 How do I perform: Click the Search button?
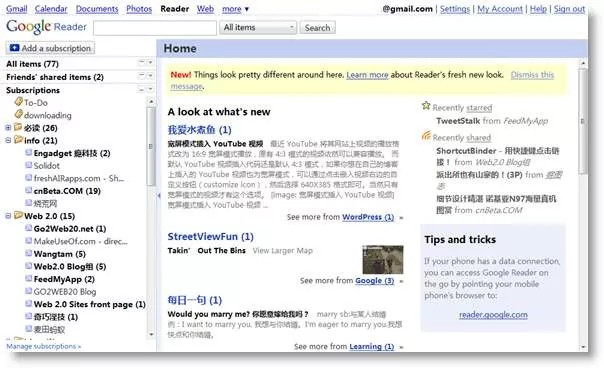coord(317,27)
